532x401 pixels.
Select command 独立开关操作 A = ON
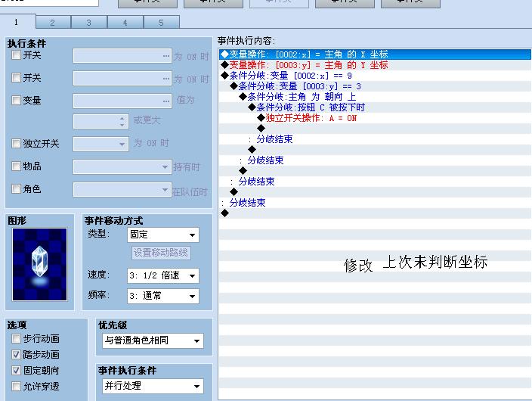point(375,118)
